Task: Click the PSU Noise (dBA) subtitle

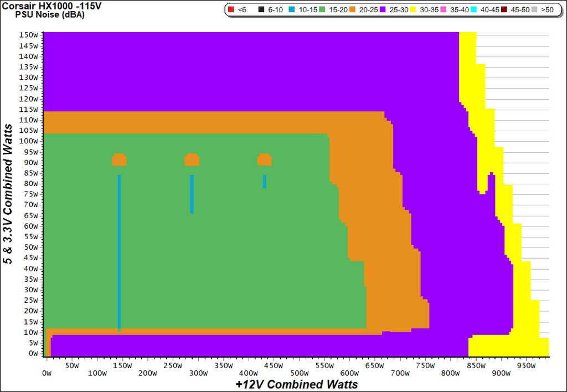Action: 50,15
